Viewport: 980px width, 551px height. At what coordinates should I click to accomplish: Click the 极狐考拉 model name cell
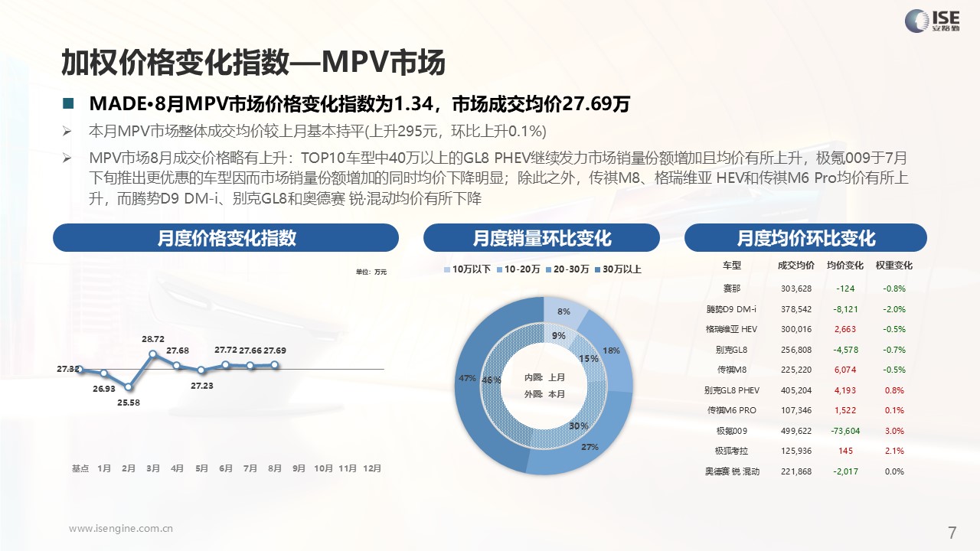732,451
